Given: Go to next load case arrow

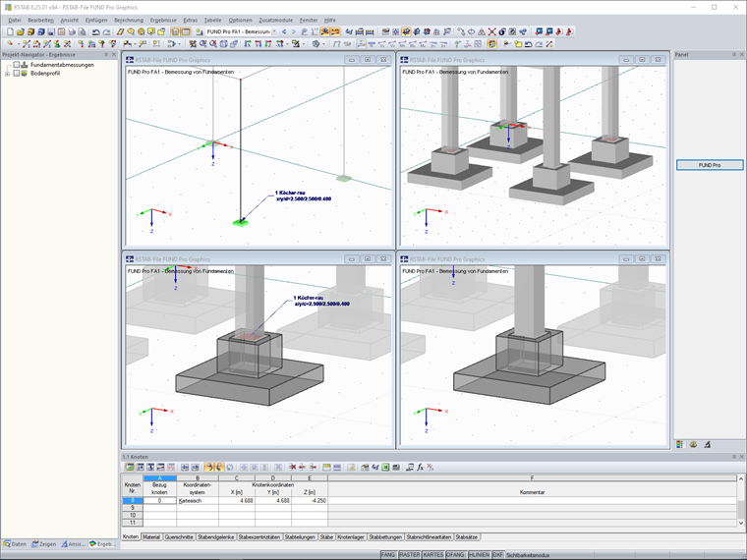Looking at the screenshot, I should point(294,31).
